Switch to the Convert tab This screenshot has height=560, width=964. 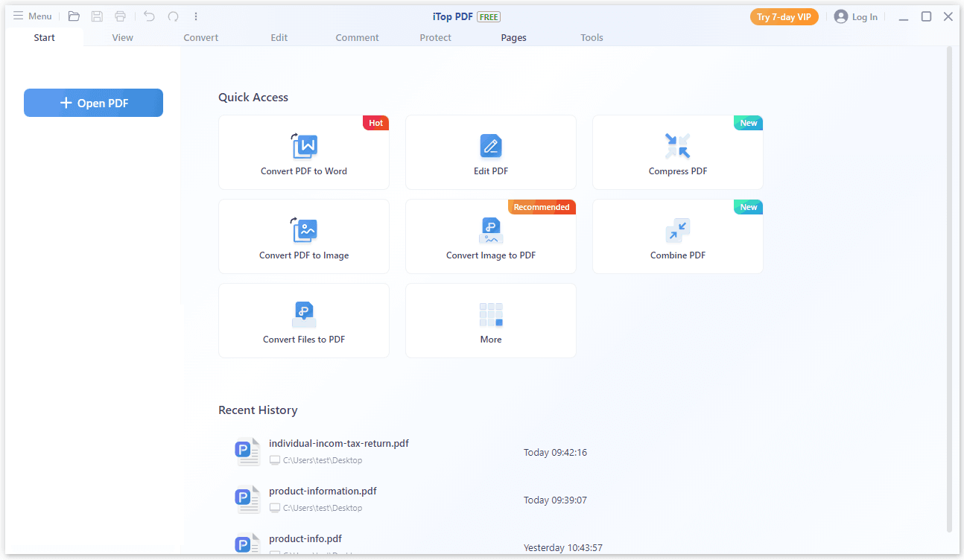tap(201, 38)
